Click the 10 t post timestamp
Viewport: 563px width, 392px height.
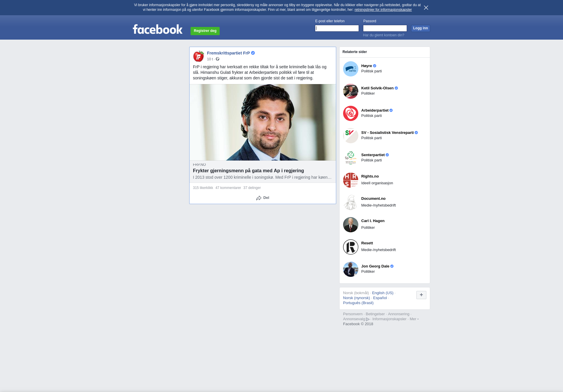[210, 59]
